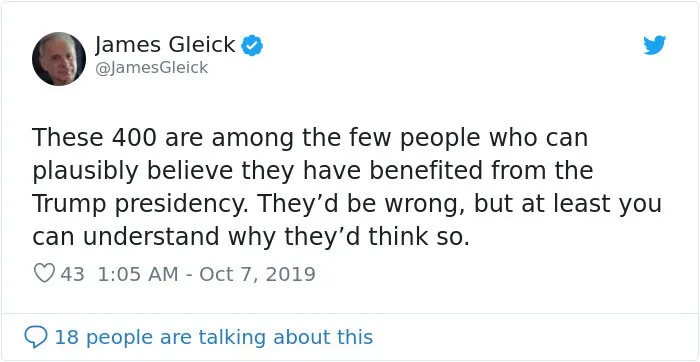The image size is (700, 362).
Task: Open James Gleick's profile photo
Action: [x=58, y=58]
